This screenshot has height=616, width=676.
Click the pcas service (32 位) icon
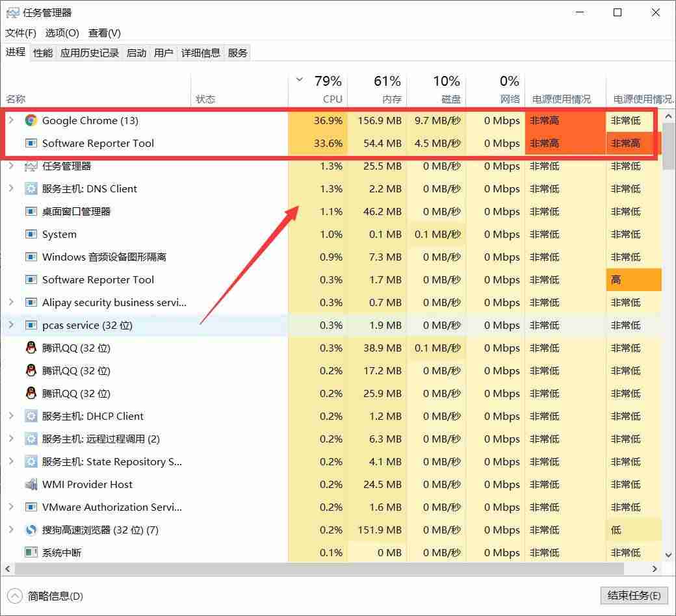31,326
